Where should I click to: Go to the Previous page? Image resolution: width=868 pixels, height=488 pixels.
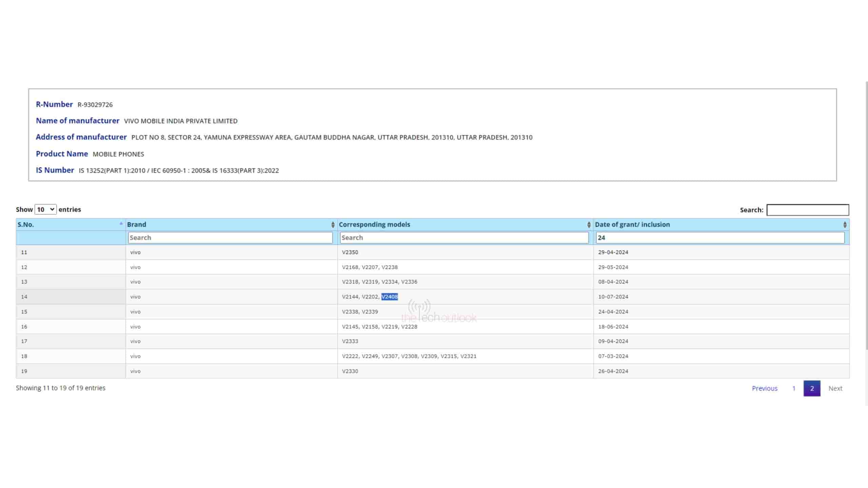tap(765, 388)
